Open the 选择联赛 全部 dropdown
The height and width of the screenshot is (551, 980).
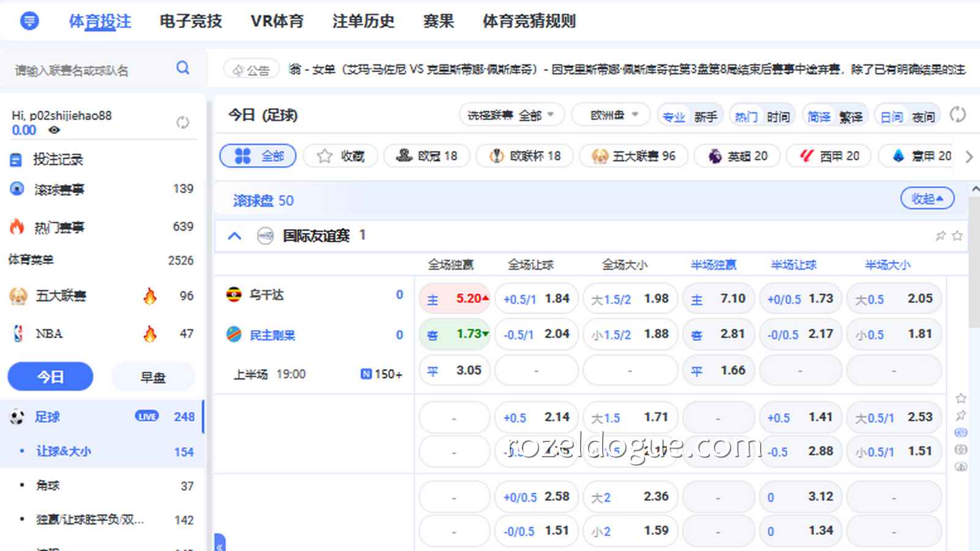click(511, 114)
